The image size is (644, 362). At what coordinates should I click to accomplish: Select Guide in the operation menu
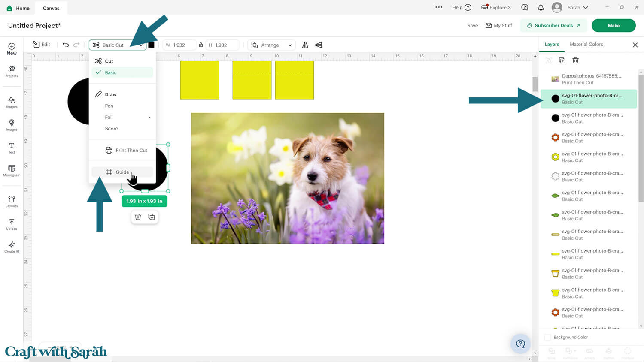122,172
